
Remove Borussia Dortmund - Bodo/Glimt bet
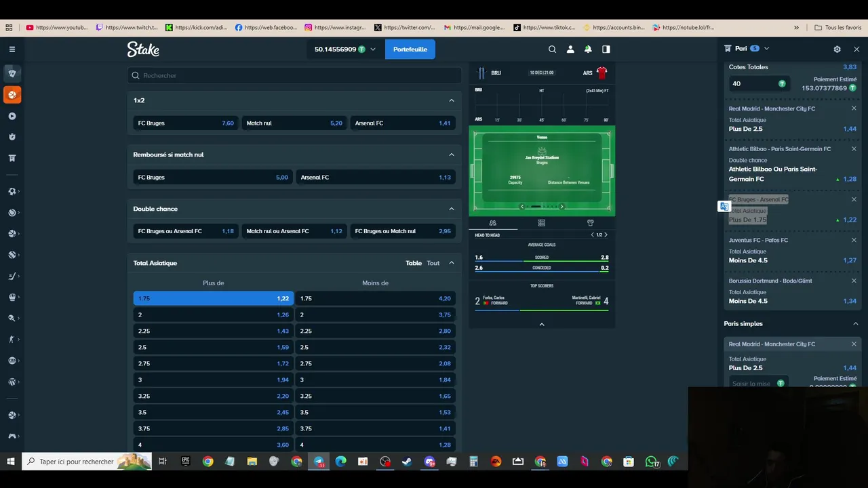(854, 281)
